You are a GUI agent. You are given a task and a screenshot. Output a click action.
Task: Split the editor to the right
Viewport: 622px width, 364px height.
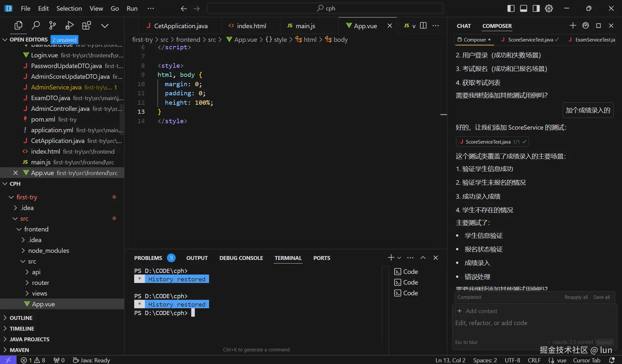[x=423, y=26]
